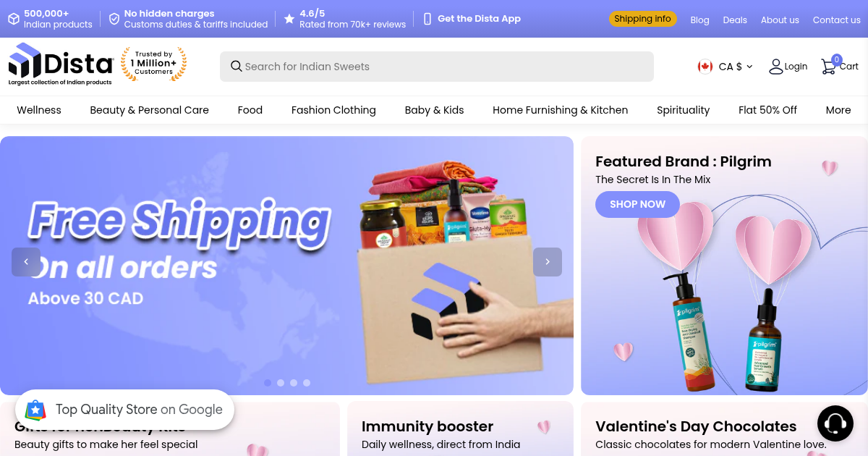The height and width of the screenshot is (456, 868).
Task: Select the third carousel dot indicator
Action: [x=294, y=383]
